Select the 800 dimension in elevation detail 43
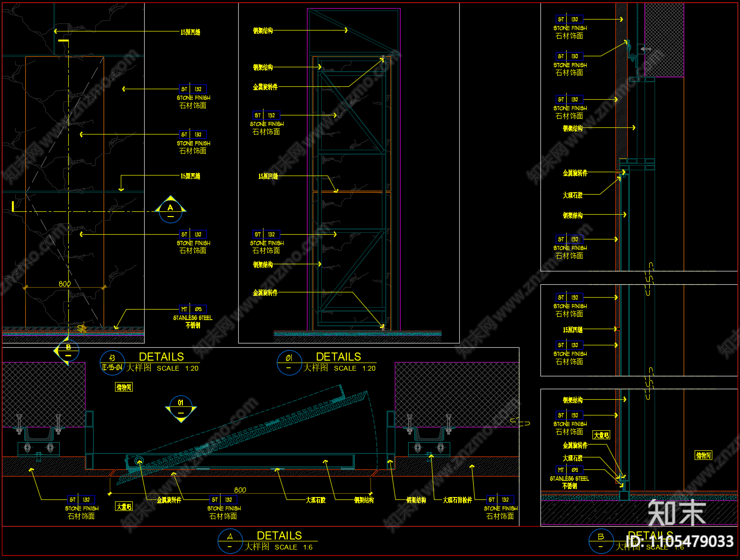This screenshot has height=560, width=740. pos(64,284)
